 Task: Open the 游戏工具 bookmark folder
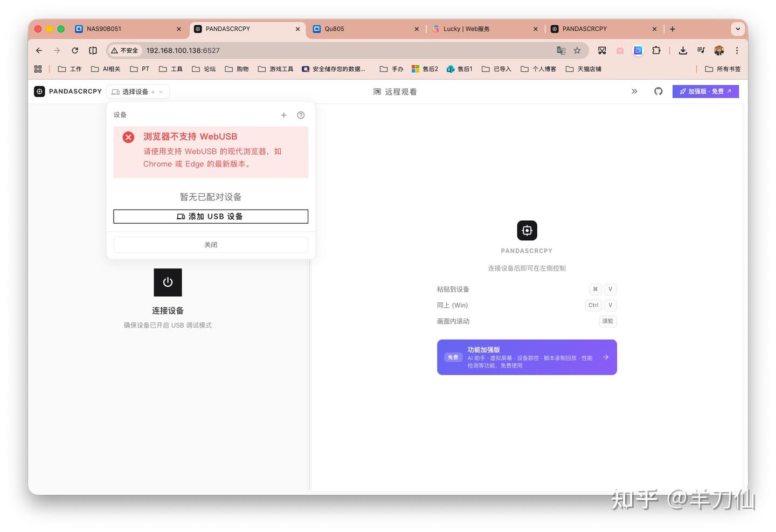click(275, 69)
